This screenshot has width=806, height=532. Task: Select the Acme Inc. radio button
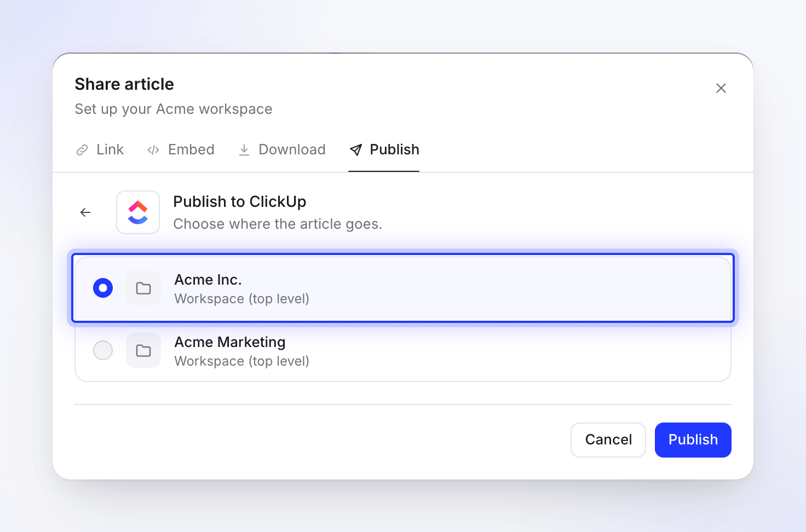click(x=103, y=288)
